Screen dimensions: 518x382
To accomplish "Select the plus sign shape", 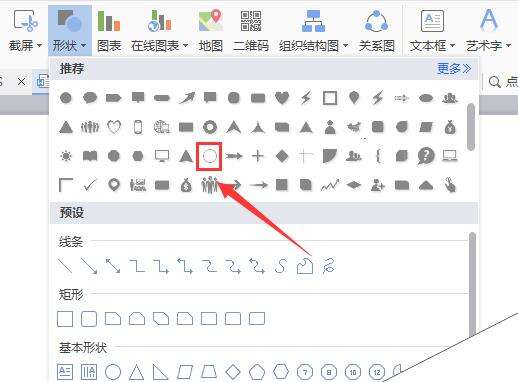I will (x=258, y=156).
